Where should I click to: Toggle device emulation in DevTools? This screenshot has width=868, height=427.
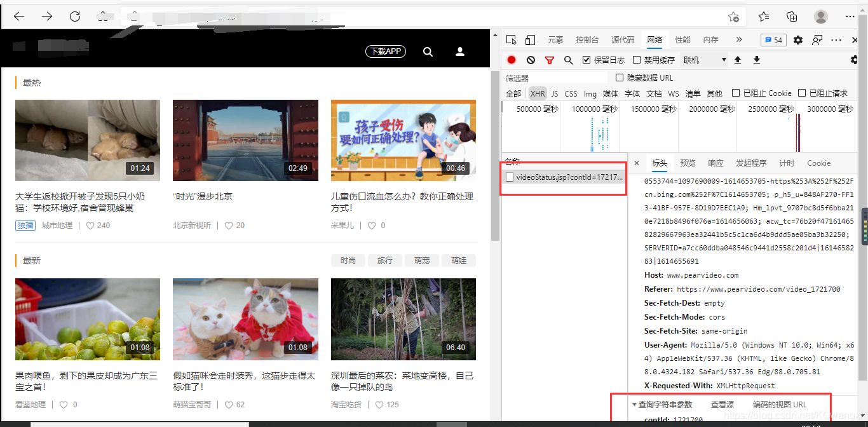[x=529, y=40]
